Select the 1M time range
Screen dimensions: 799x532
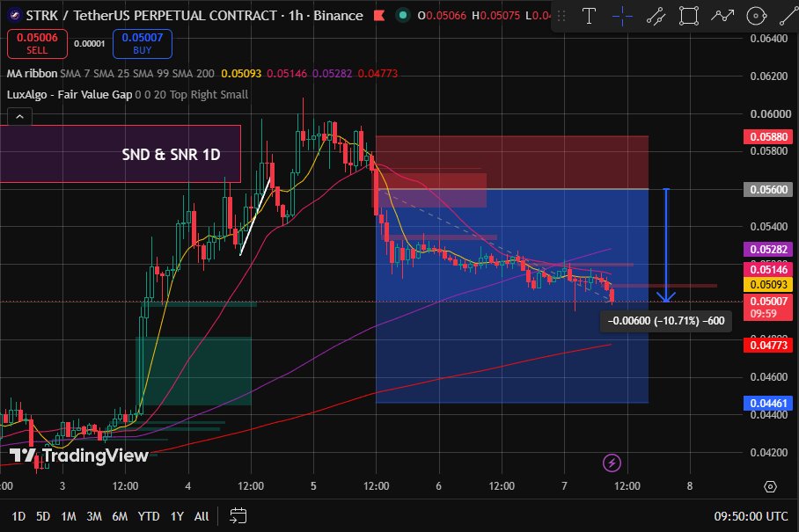point(69,516)
